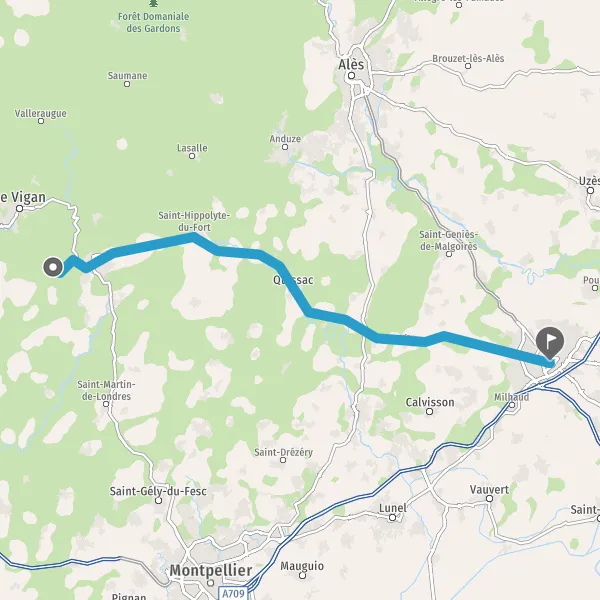The width and height of the screenshot is (600, 600).
Task: Click the Lunel town marker dot
Action: [x=392, y=518]
